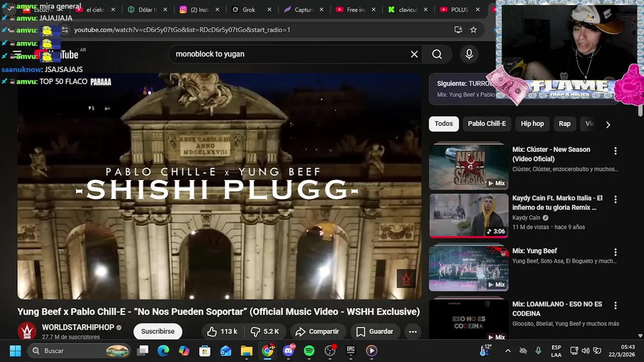Open Outlook from the taskbar
The image size is (644, 362).
[225, 350]
